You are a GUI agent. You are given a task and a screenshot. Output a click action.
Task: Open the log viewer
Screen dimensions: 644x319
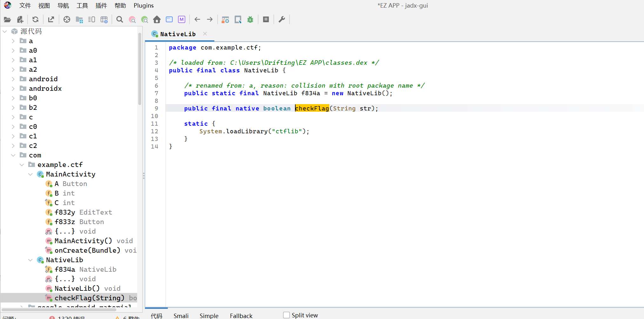pos(266,19)
